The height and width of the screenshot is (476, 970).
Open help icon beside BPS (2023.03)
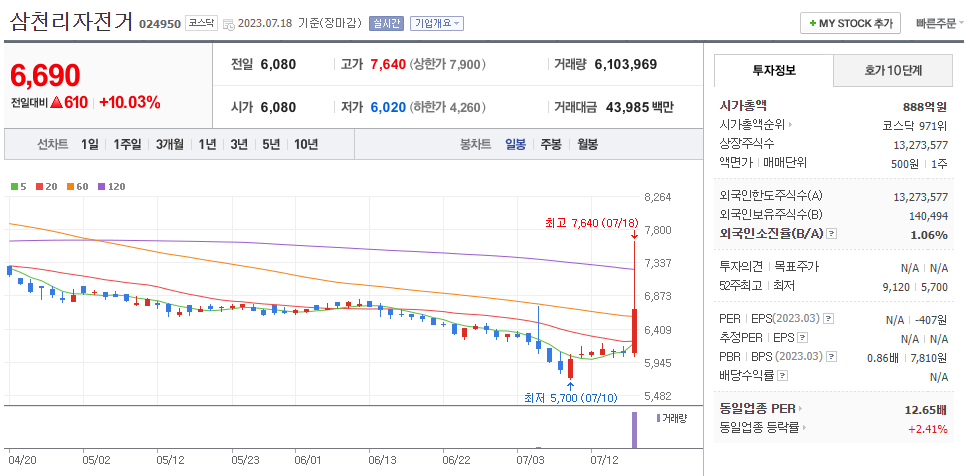pos(832,357)
